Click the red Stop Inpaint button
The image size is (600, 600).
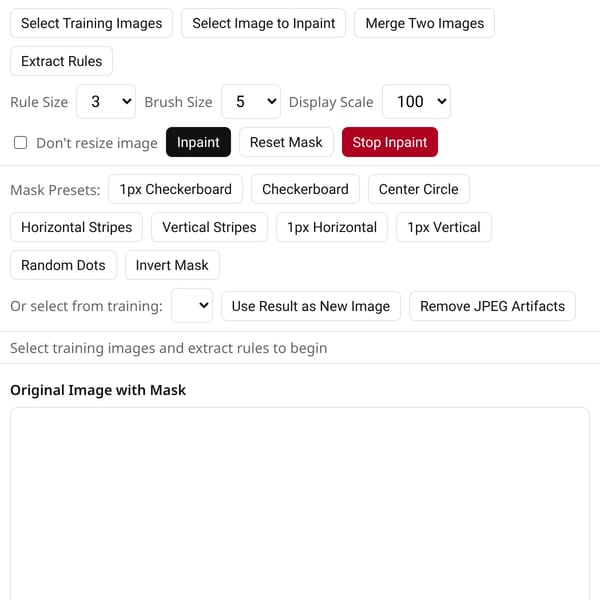click(x=390, y=142)
